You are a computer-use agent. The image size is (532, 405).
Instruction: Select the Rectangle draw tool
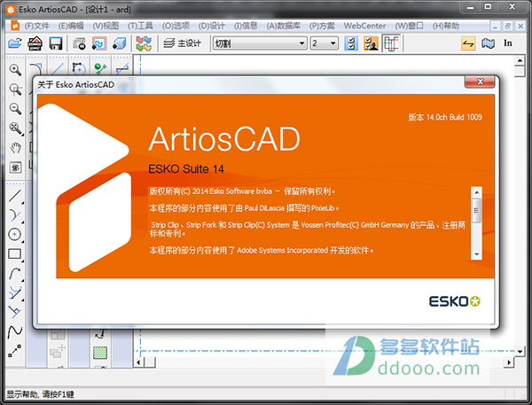coord(15,253)
